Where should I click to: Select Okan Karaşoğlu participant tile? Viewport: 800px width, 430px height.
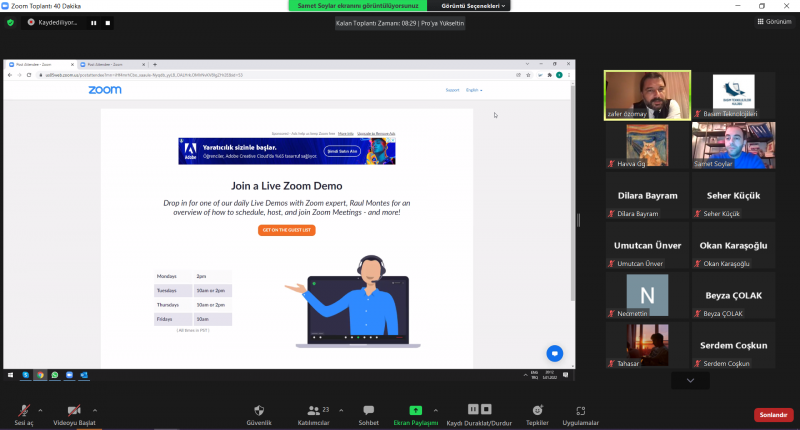(x=734, y=245)
